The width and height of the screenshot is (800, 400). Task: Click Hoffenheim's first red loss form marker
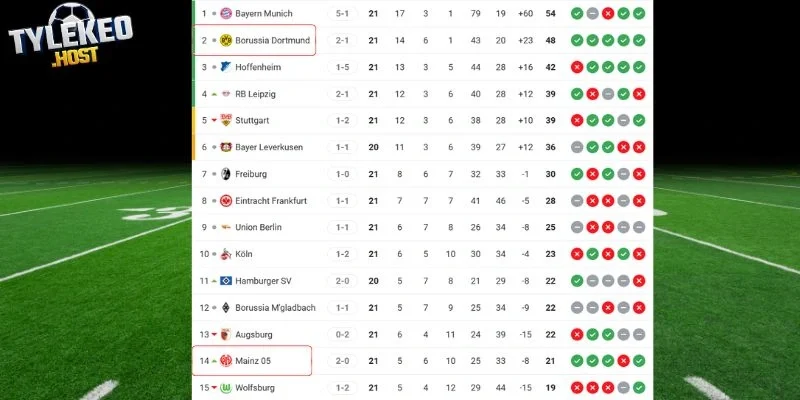(577, 67)
